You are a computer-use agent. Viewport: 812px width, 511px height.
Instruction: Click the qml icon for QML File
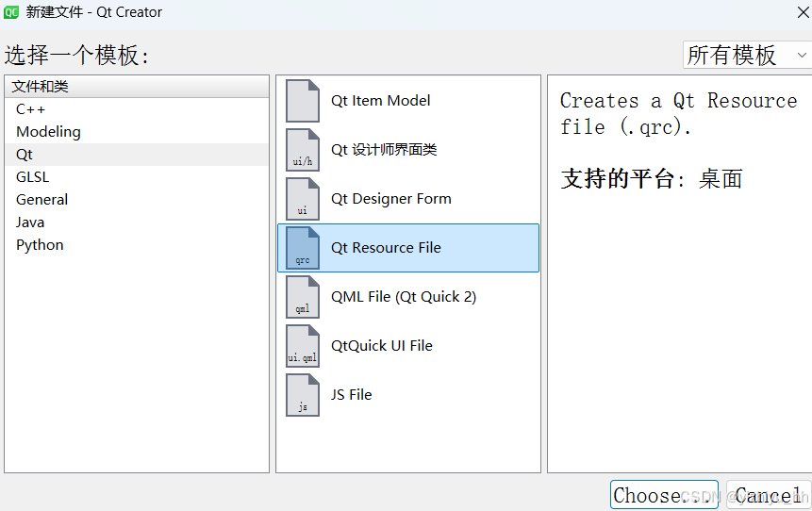(303, 297)
